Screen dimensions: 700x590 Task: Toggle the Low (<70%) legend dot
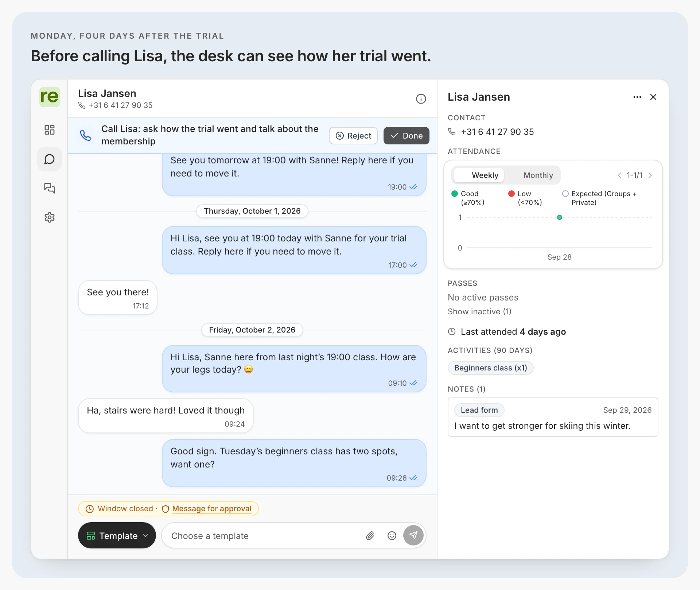pos(511,194)
